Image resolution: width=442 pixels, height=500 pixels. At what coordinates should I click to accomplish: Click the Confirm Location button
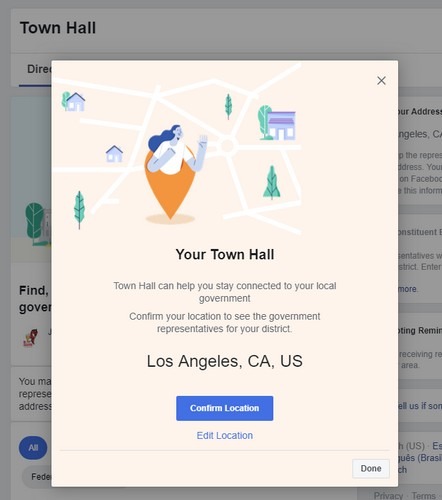pos(225,408)
